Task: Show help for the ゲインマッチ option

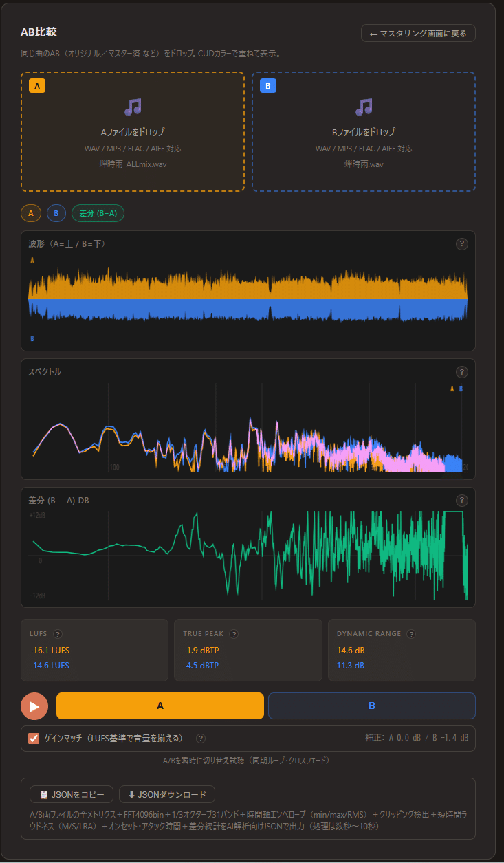Action: [201, 739]
